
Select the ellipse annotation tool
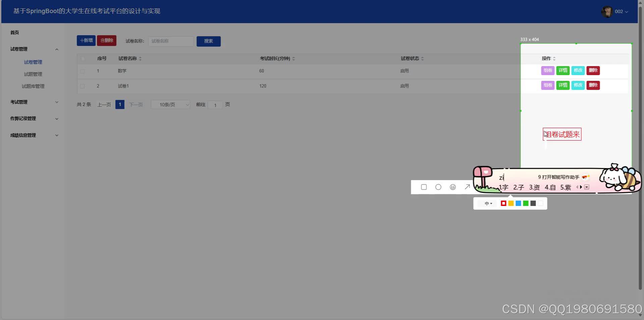click(x=438, y=187)
